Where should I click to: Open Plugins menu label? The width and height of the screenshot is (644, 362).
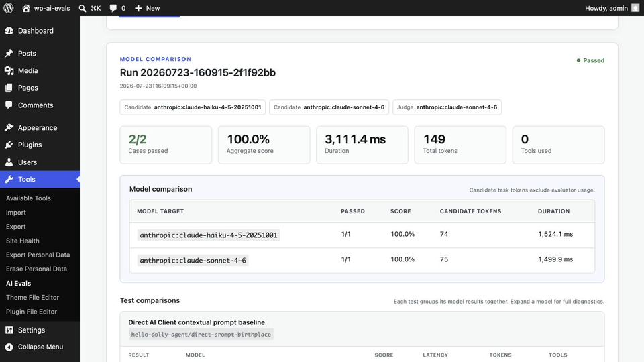coord(30,145)
